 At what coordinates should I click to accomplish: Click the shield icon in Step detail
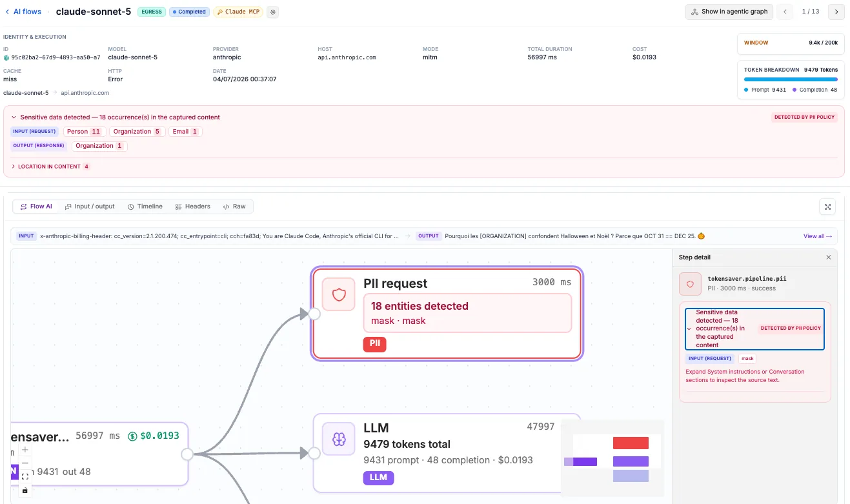pos(690,284)
